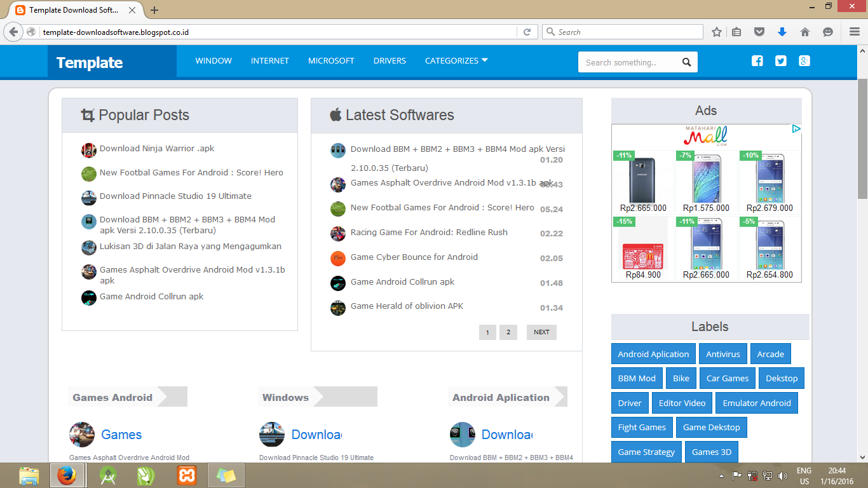
Task: Click the search magnifier in the blog search bar
Action: [x=686, y=62]
